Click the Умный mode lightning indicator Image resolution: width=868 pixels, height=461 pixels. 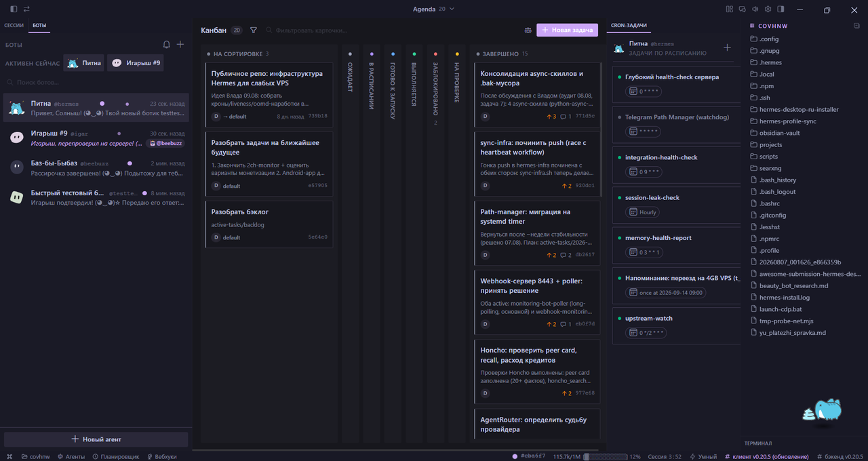[x=703, y=457]
